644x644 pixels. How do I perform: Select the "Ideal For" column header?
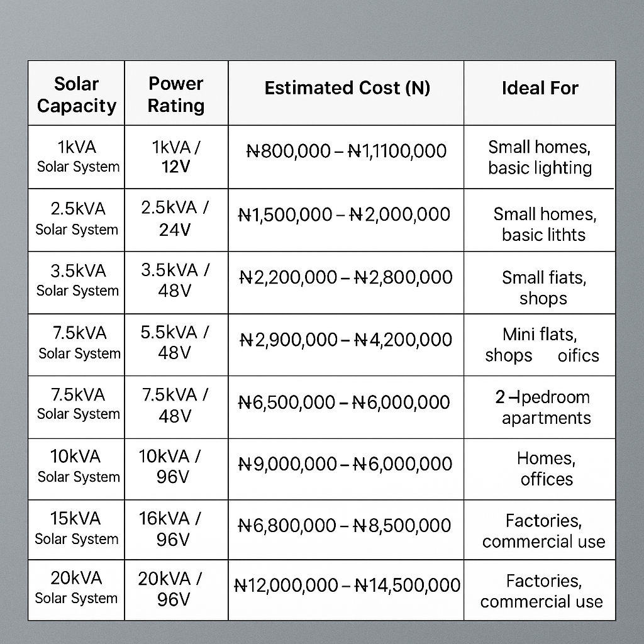(x=540, y=88)
